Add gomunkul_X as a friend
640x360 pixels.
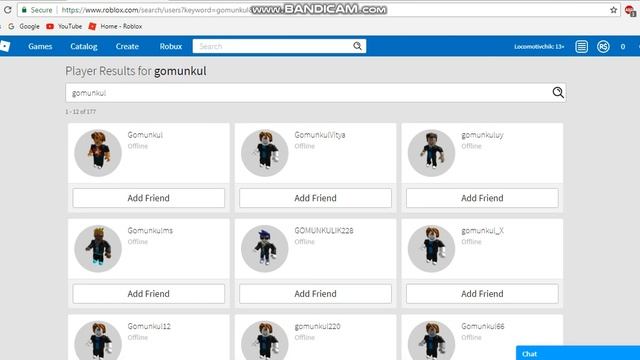click(482, 293)
